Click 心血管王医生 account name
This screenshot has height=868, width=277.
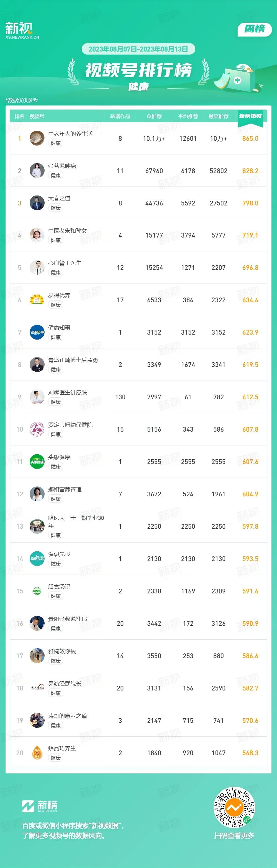(x=65, y=263)
